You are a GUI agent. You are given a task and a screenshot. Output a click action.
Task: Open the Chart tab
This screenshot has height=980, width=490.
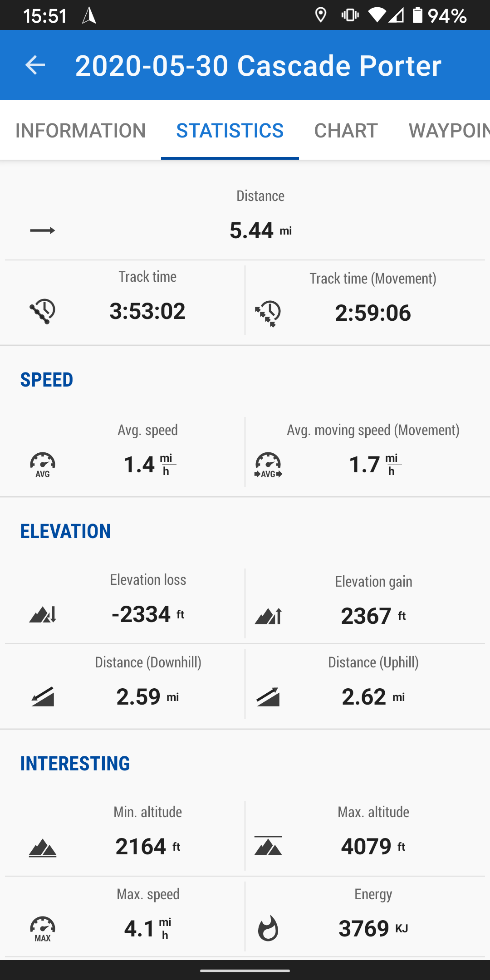(346, 131)
